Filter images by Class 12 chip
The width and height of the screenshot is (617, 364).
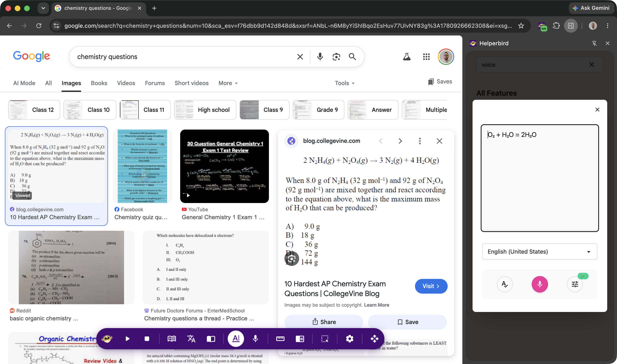pyautogui.click(x=34, y=110)
